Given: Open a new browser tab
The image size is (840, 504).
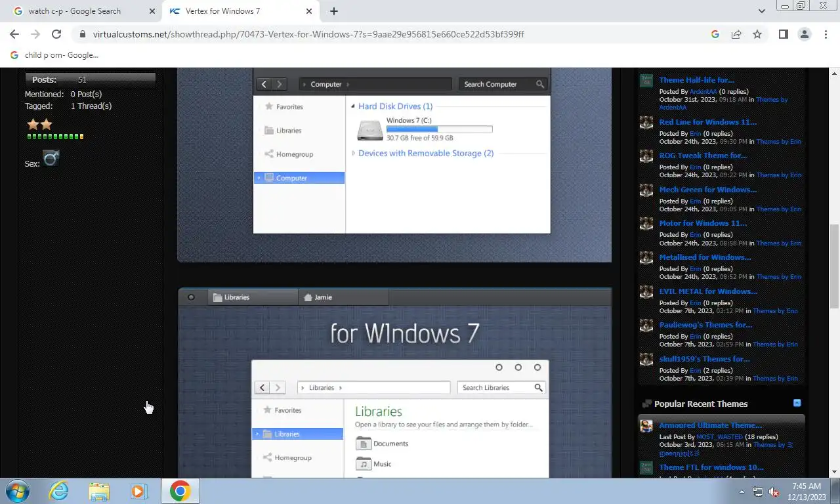Looking at the screenshot, I should click(334, 11).
